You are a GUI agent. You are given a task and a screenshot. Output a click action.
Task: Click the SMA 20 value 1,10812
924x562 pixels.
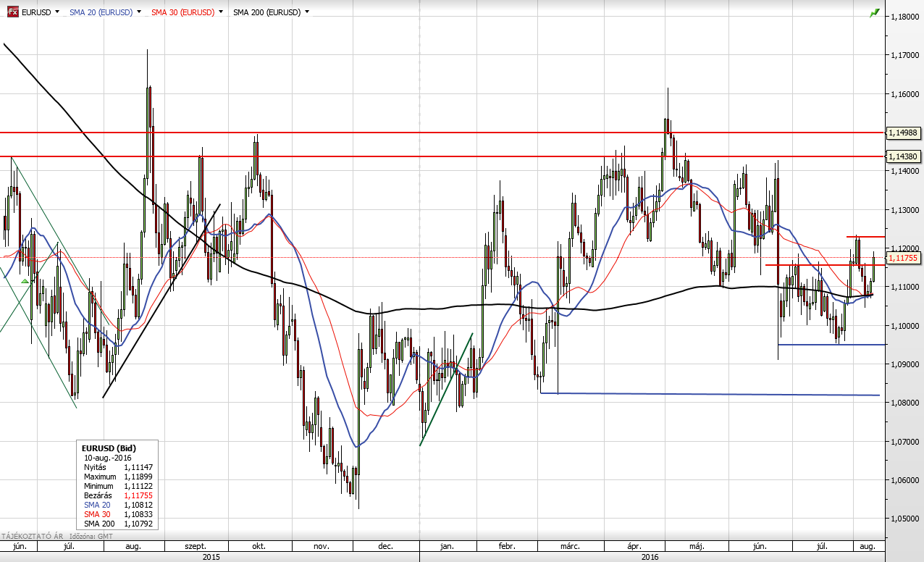(138, 505)
